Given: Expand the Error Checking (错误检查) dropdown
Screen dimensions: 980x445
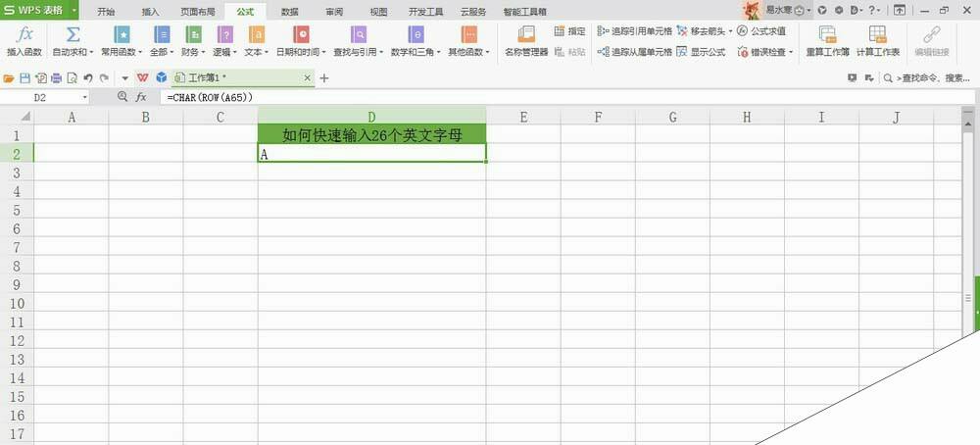Looking at the screenshot, I should tap(791, 53).
